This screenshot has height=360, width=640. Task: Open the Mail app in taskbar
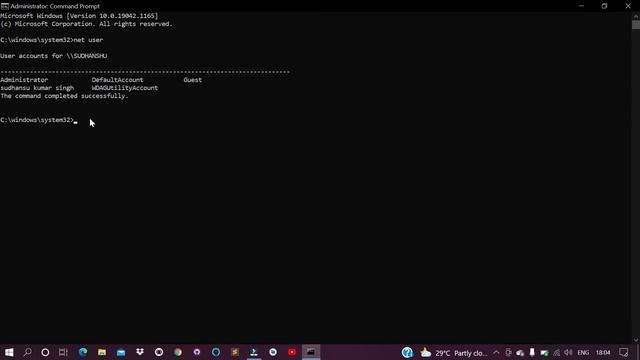(121, 352)
